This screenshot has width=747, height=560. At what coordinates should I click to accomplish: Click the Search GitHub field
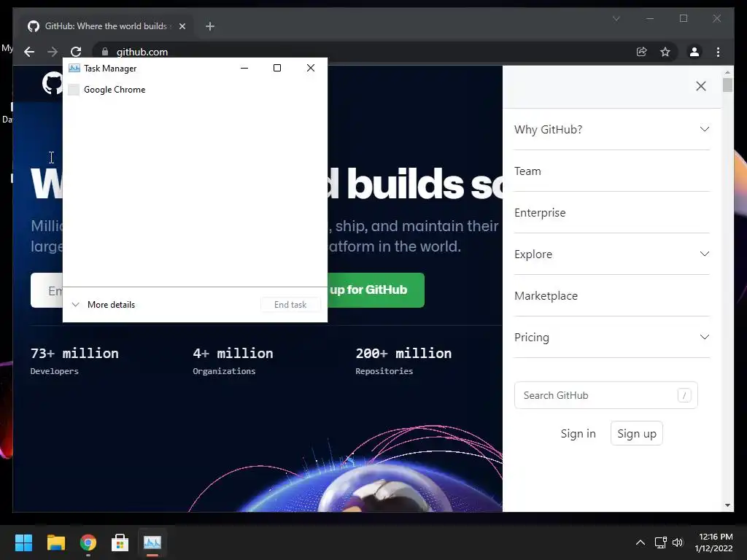pyautogui.click(x=606, y=395)
